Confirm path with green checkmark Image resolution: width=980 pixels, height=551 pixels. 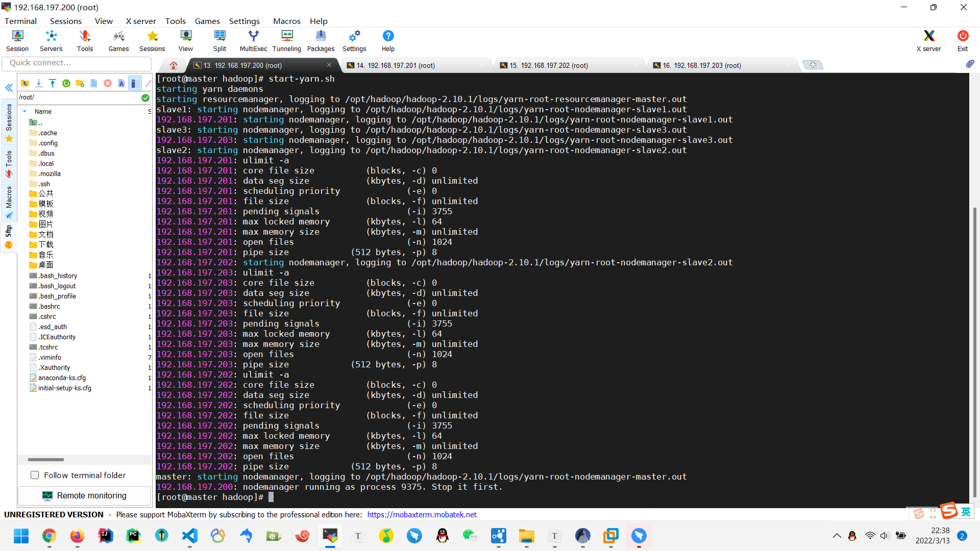[x=145, y=97]
